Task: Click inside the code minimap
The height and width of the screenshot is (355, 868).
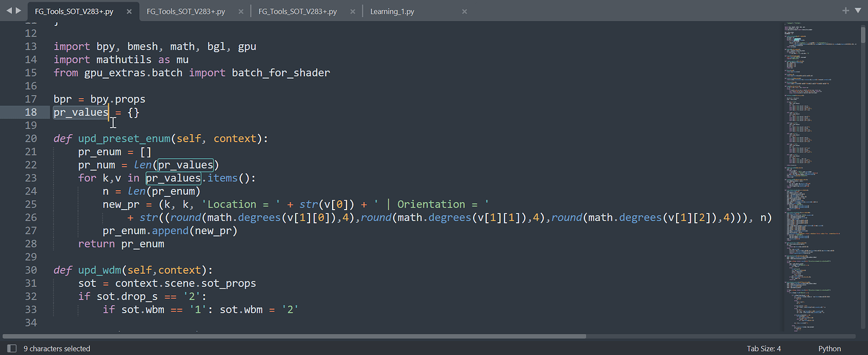Action: pyautogui.click(x=821, y=176)
